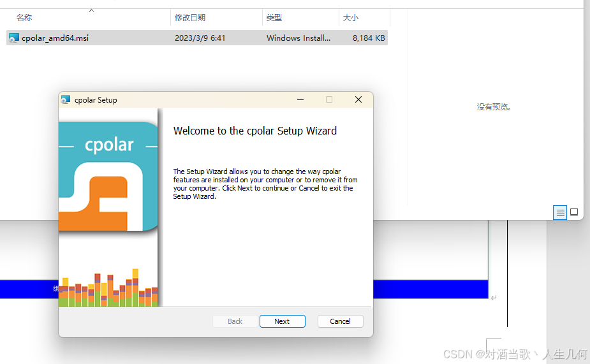Click the date 2023/3/9 6:41 cell
Screen dimensions: 590x364
coord(200,38)
